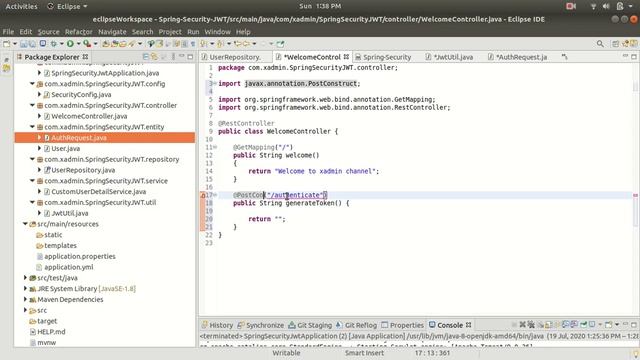Select SecurityConfig.java in Package Explorer

pos(81,94)
